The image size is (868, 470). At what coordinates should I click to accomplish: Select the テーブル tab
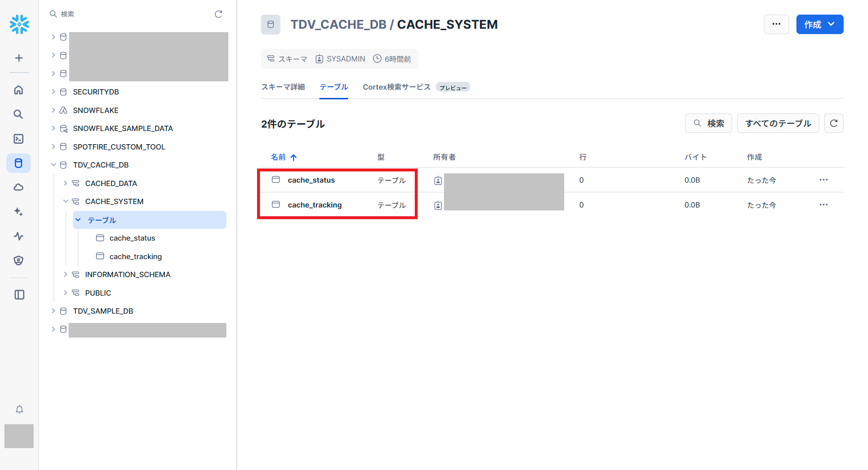tap(333, 87)
